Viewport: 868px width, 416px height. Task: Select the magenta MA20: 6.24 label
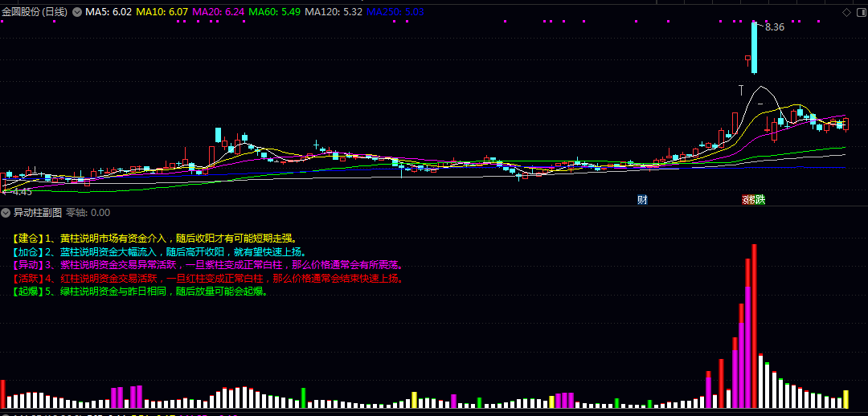pyautogui.click(x=219, y=11)
